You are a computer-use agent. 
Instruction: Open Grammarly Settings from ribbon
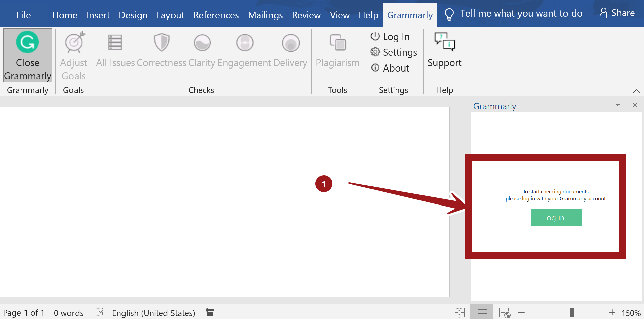[394, 52]
